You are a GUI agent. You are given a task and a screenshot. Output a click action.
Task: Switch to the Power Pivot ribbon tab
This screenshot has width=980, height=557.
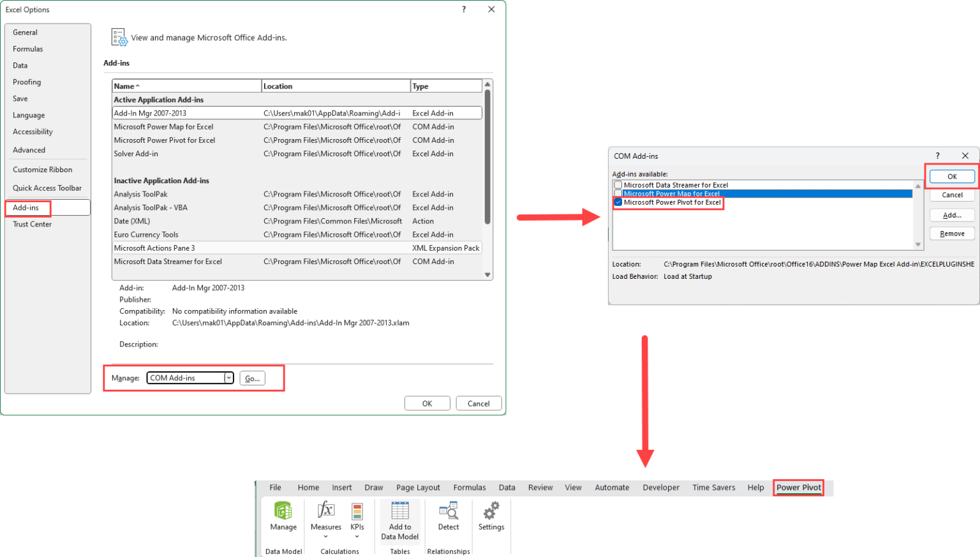(798, 487)
